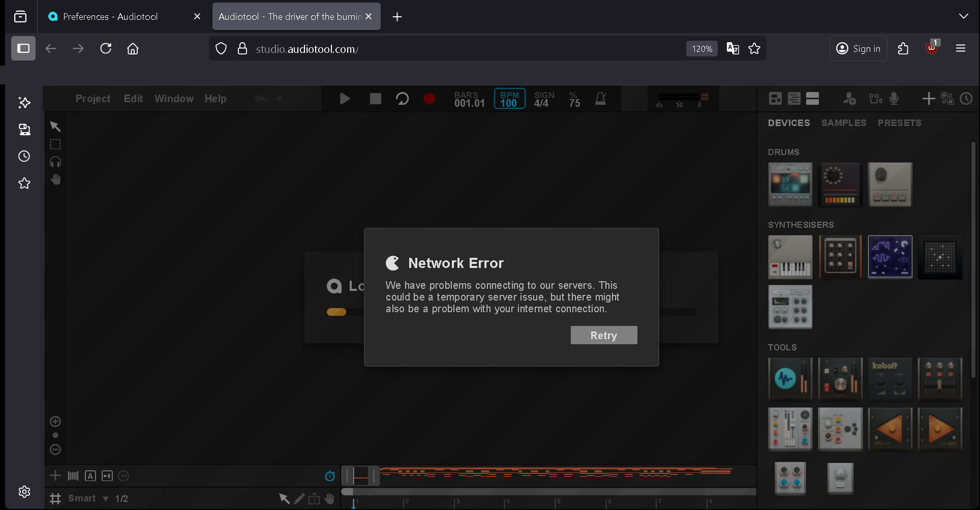Click the automation A icon
This screenshot has width=980, height=510.
pos(90,476)
